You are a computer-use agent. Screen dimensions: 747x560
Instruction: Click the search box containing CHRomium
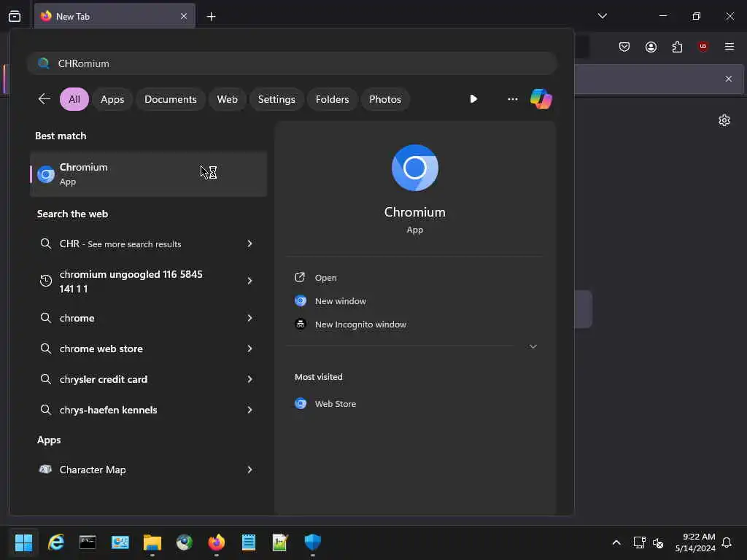pyautogui.click(x=292, y=63)
